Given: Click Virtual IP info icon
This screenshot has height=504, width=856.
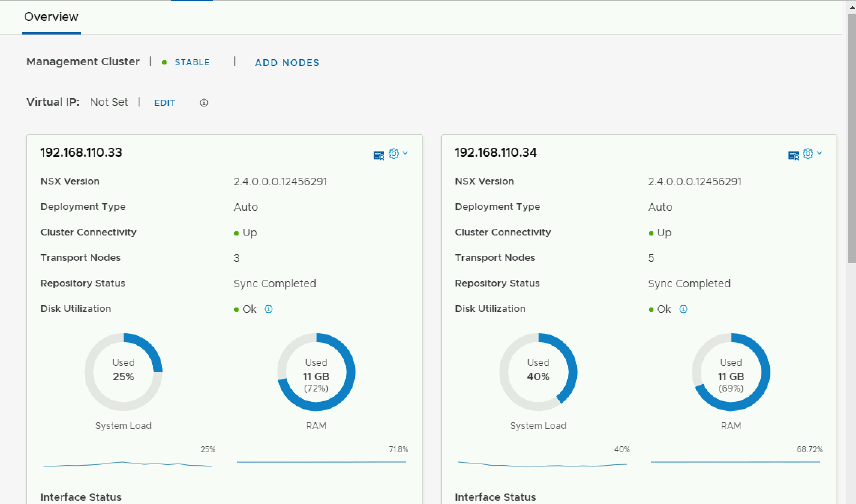Looking at the screenshot, I should (204, 103).
